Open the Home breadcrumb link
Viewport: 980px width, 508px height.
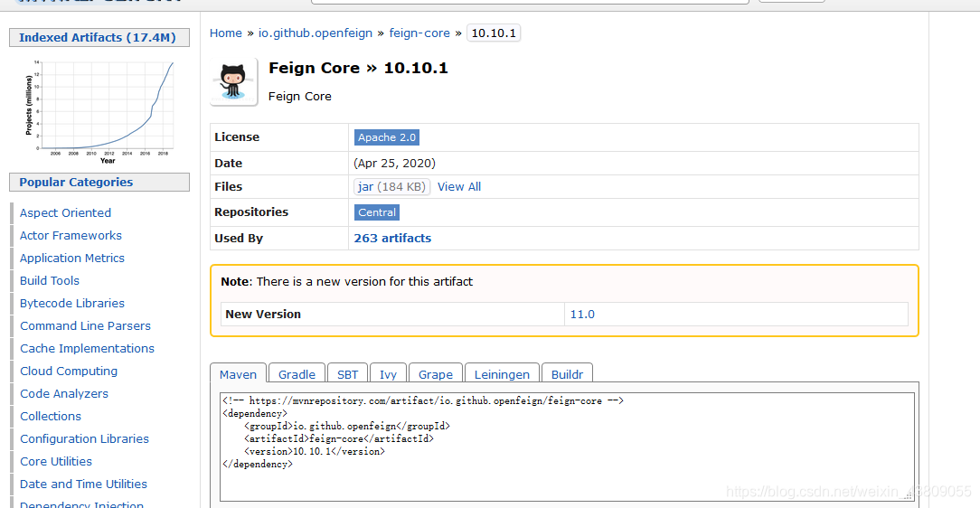(226, 33)
